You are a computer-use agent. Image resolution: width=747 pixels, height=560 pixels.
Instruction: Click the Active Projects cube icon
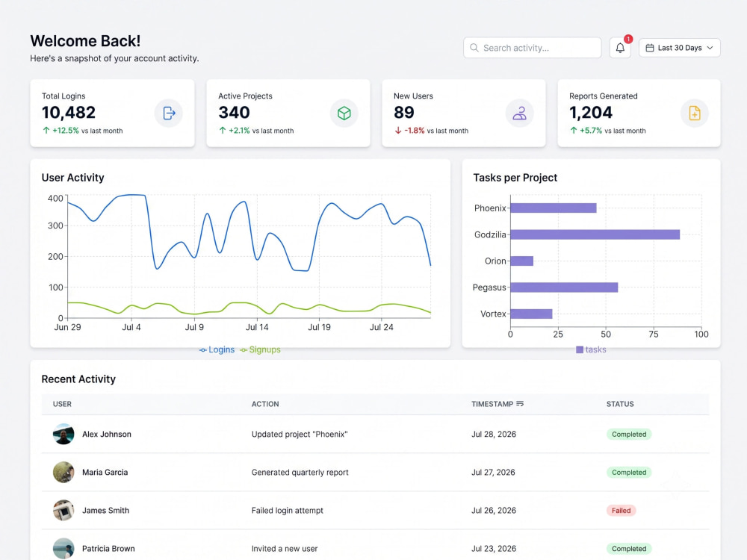pos(344,113)
